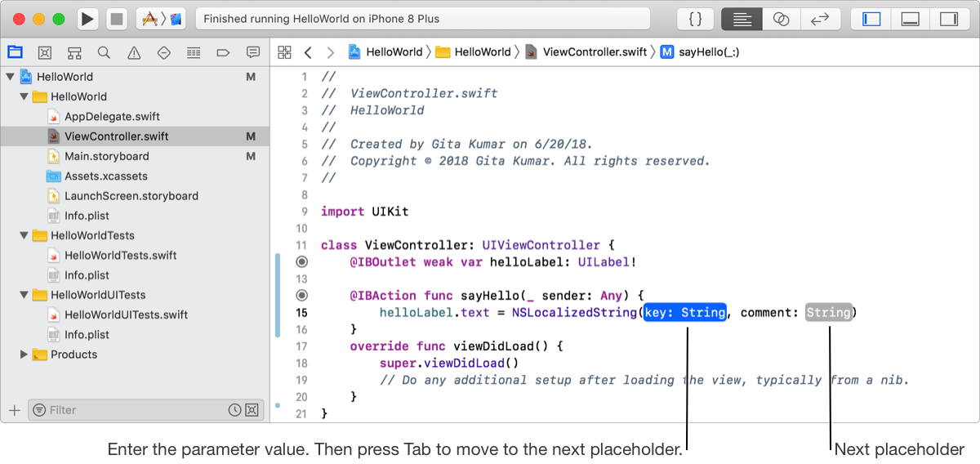Open the Source Control navigator

(x=45, y=52)
